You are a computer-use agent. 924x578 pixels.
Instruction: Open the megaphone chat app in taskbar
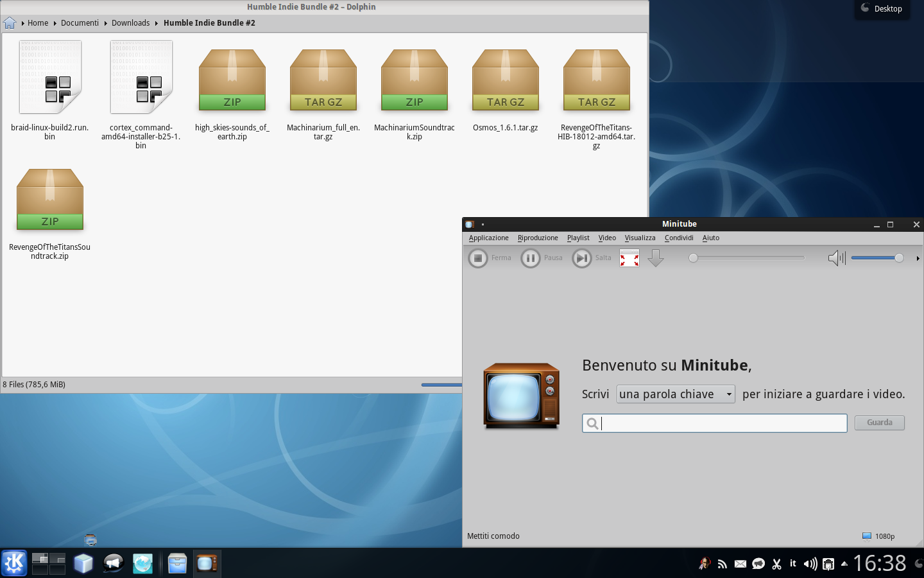[113, 563]
